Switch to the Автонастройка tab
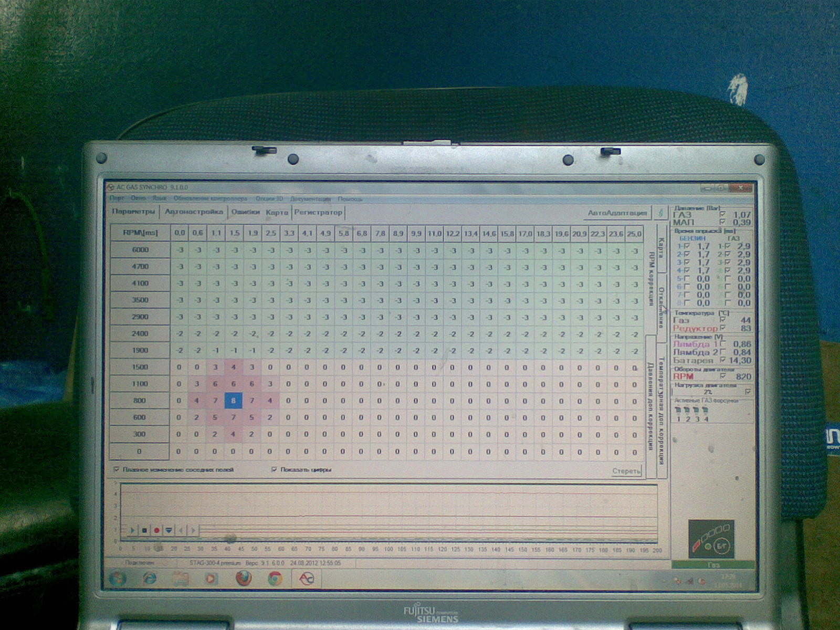Screen dimensions: 840x630 [x=194, y=212]
